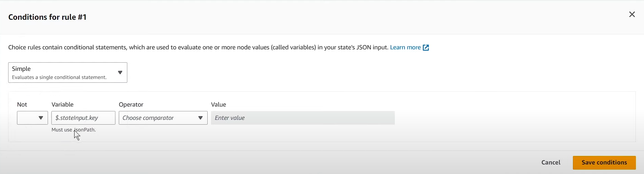Click the Value label
Viewport: 644px width, 174px height.
219,105
